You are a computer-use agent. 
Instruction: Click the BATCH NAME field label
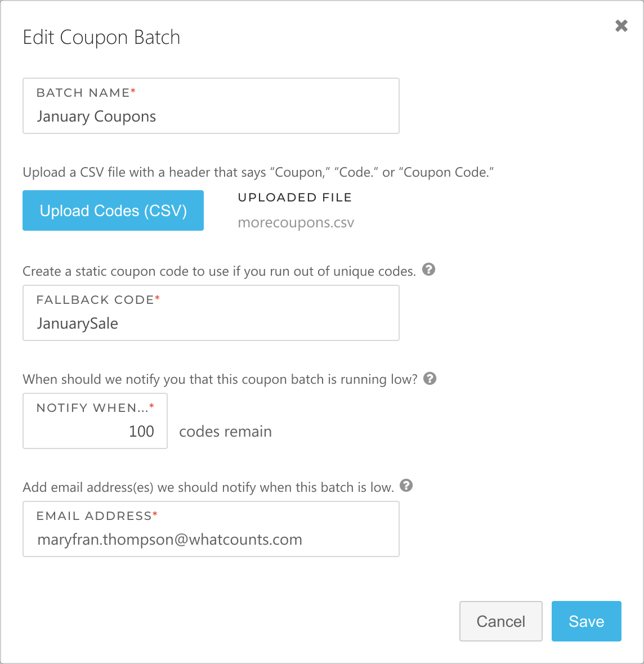click(x=83, y=93)
